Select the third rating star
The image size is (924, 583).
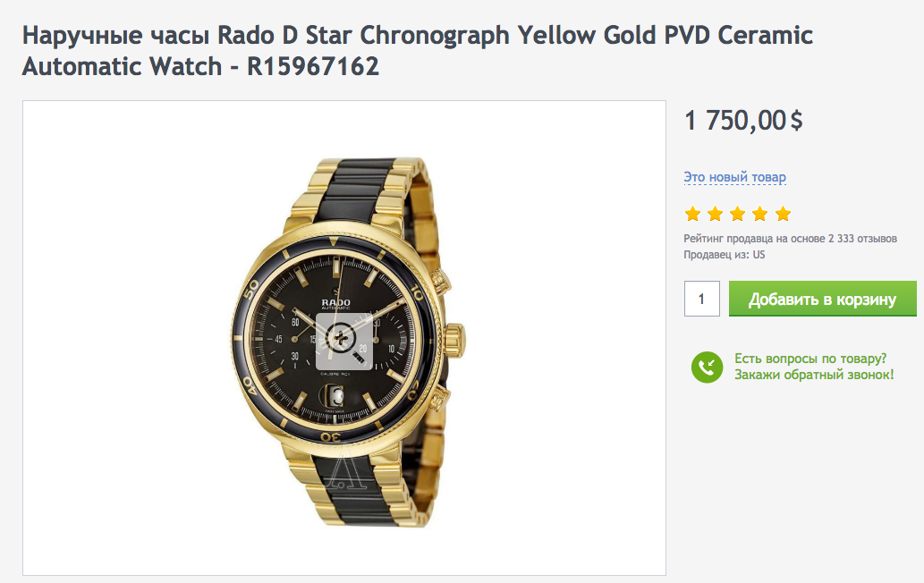(x=738, y=214)
